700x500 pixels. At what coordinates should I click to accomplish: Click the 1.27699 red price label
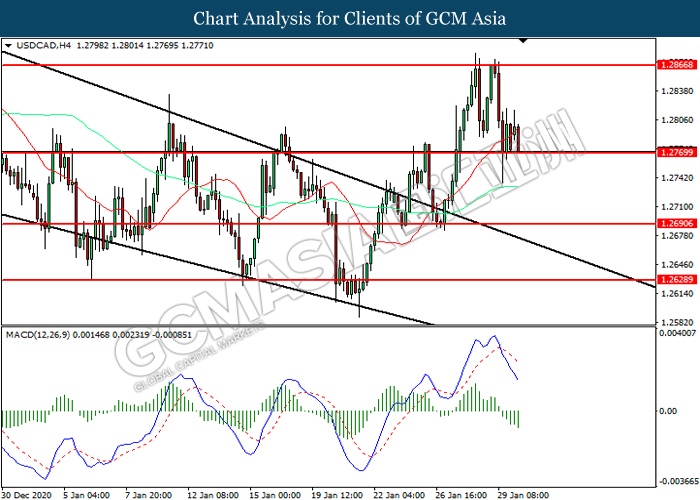click(676, 153)
